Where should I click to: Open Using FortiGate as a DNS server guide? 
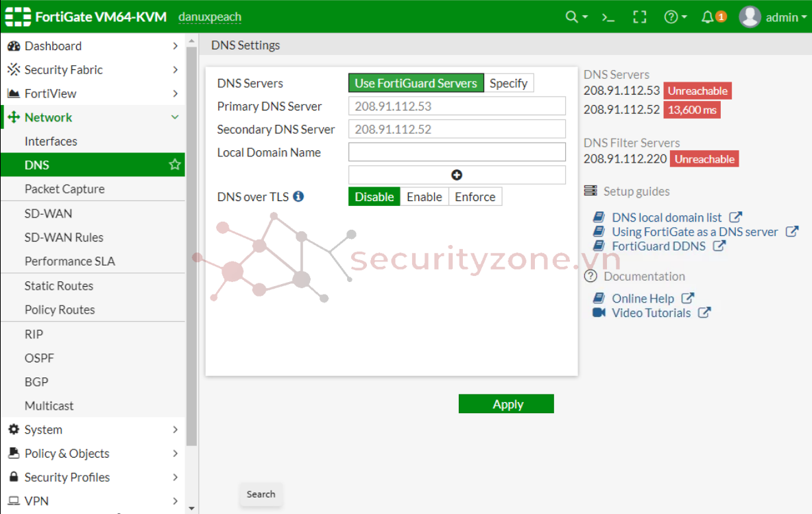695,232
